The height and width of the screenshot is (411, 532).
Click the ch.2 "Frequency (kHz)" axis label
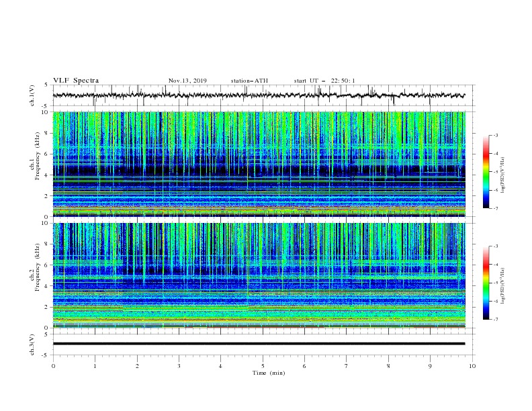click(38, 267)
